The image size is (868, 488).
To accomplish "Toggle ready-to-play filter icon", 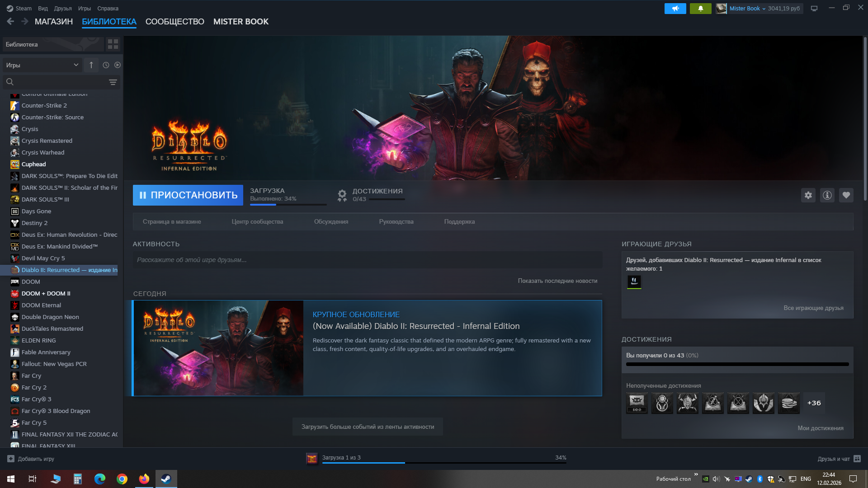I will point(118,65).
